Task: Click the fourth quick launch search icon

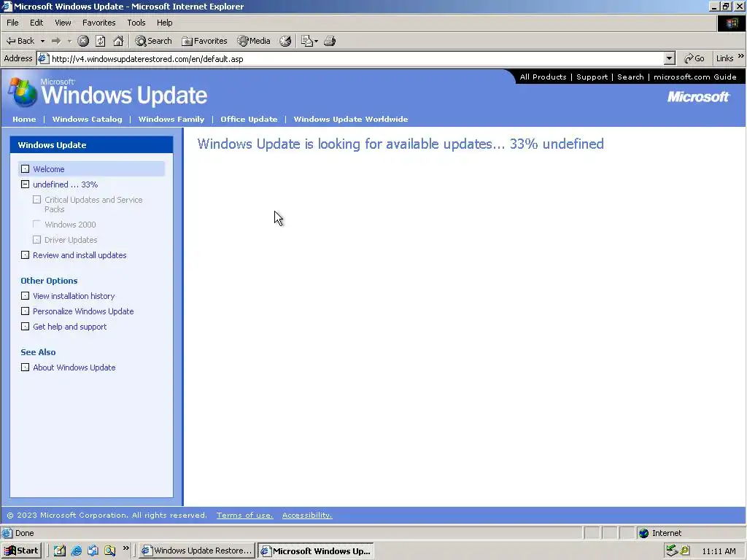Action: point(110,551)
